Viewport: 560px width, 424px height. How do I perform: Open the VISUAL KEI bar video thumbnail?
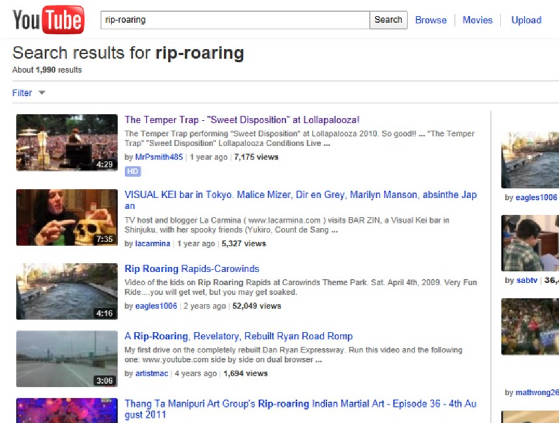click(x=67, y=218)
